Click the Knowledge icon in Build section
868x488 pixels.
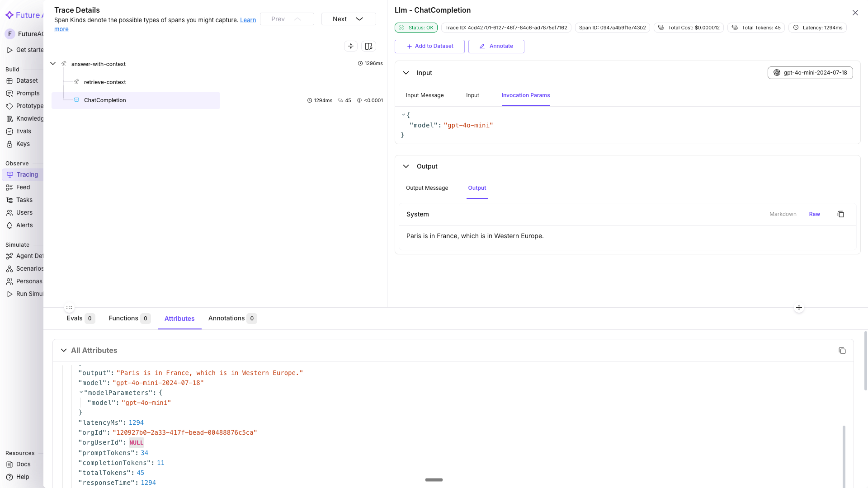(10, 118)
